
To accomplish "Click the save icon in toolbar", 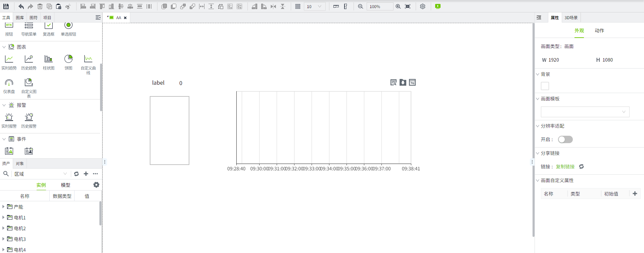I will (x=6, y=6).
